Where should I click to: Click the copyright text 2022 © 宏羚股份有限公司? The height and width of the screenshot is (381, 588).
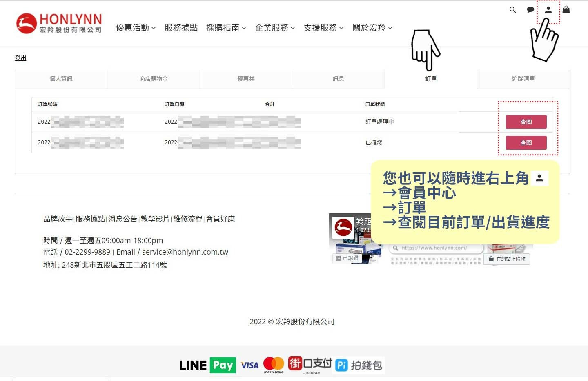click(292, 322)
